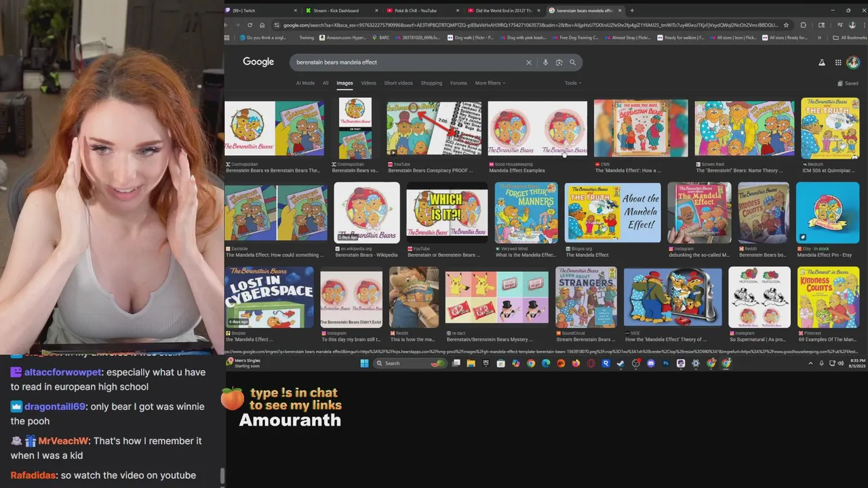Screen dimensions: 868x488
Task: Open the CNN Mandela Effect image result
Action: coord(641,128)
